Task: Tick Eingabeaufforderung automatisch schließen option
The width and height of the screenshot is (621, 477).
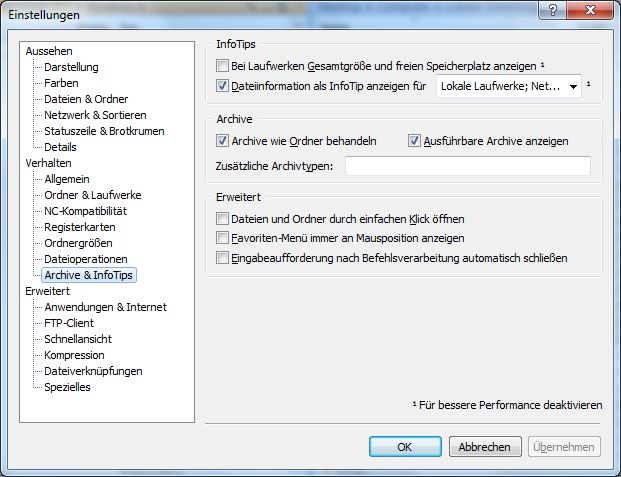Action: tap(222, 258)
